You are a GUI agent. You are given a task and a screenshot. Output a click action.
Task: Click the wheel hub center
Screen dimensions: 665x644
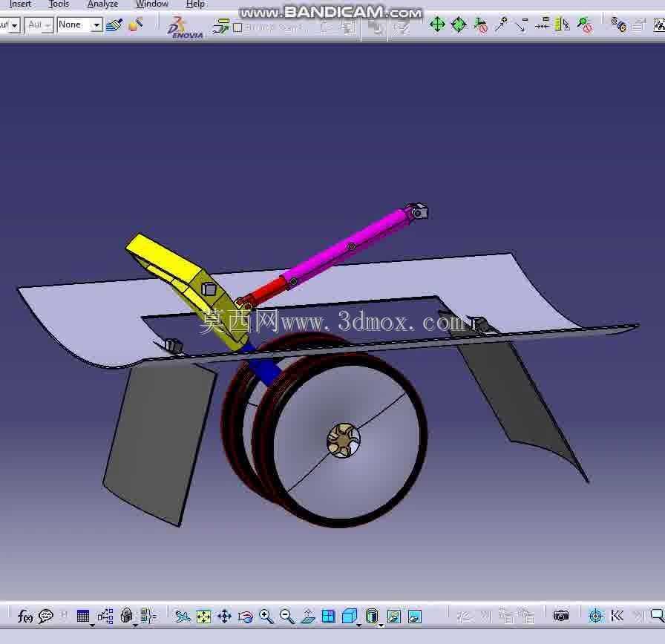point(343,441)
